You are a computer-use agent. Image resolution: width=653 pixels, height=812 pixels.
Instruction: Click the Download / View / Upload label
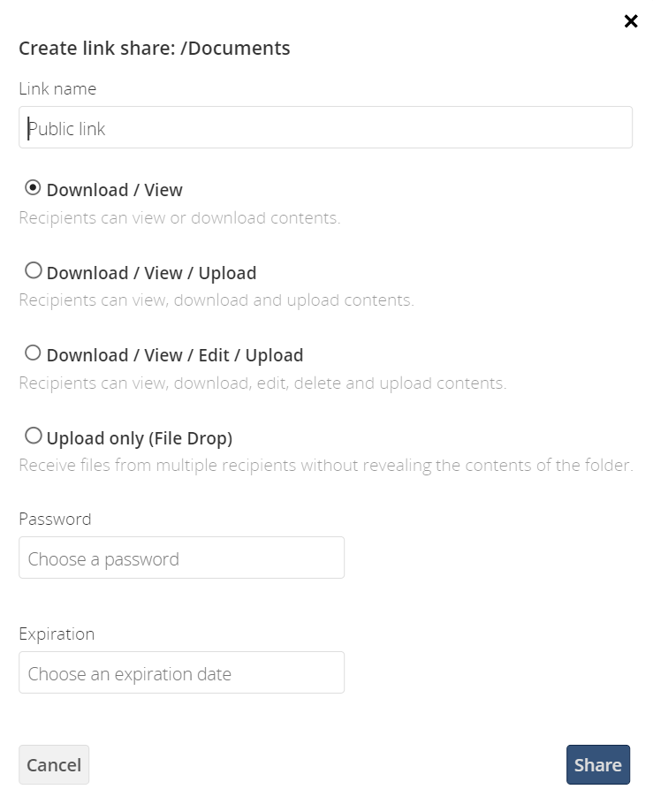(150, 272)
